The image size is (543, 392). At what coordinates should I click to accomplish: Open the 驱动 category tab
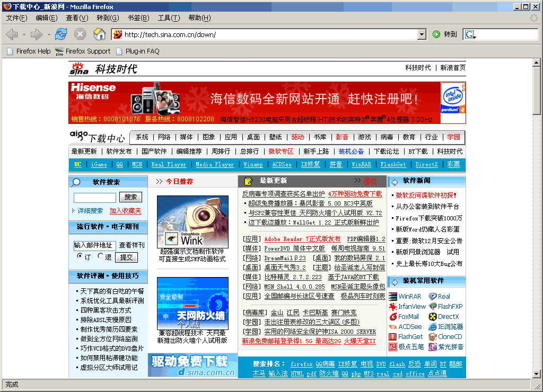(297, 137)
